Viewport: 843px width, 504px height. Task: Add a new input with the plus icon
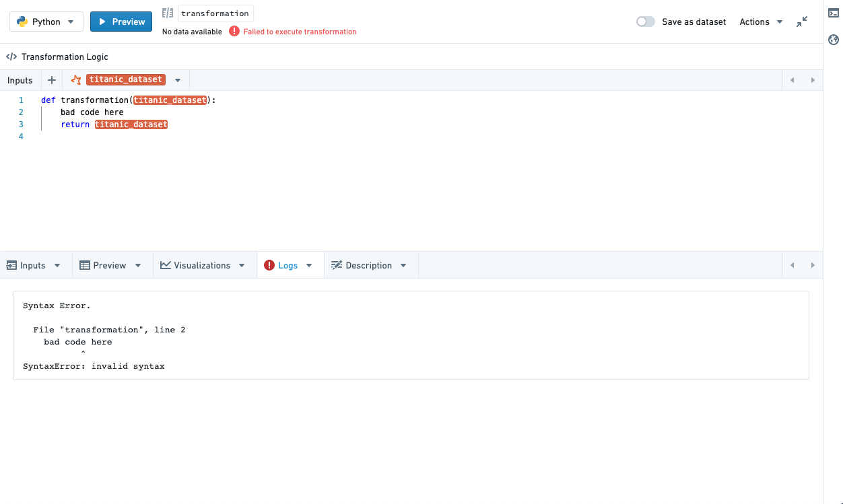point(52,80)
